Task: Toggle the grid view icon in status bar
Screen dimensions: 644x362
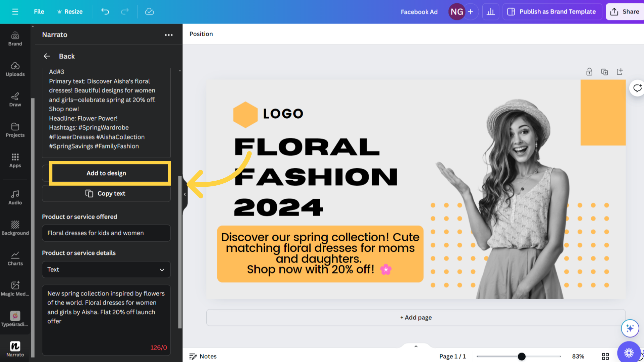Action: click(x=605, y=356)
